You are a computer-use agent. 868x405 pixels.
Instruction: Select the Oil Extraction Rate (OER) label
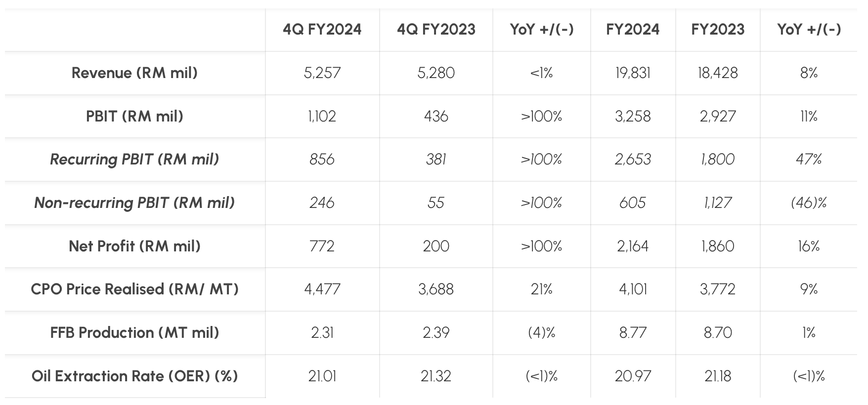click(134, 376)
